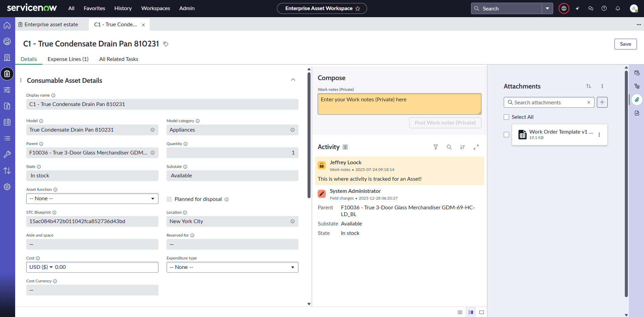
Task: Toggle the Planned for disposal checkbox
Action: 169,199
